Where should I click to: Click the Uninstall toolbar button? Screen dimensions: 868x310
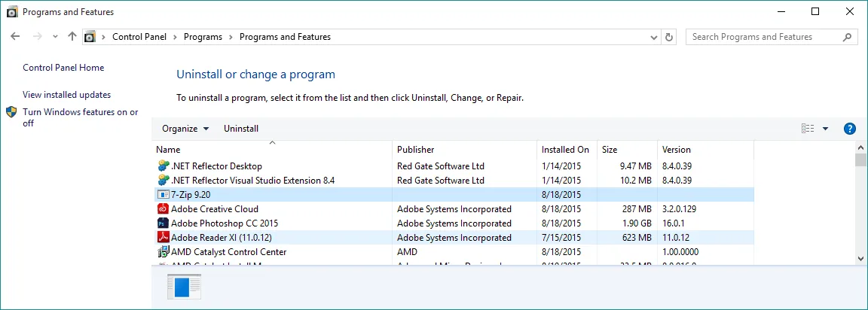point(241,129)
